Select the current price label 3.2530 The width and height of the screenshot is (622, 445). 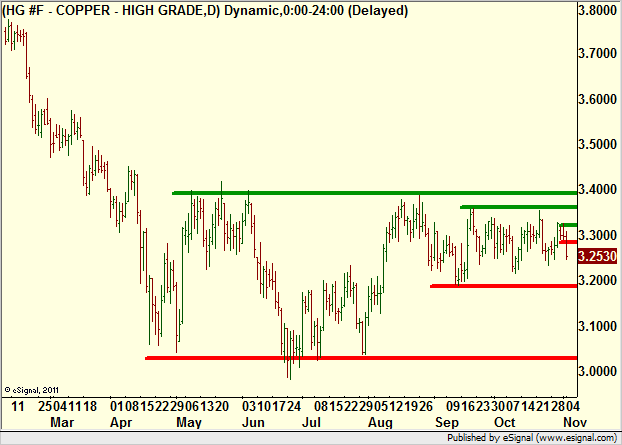(x=598, y=256)
